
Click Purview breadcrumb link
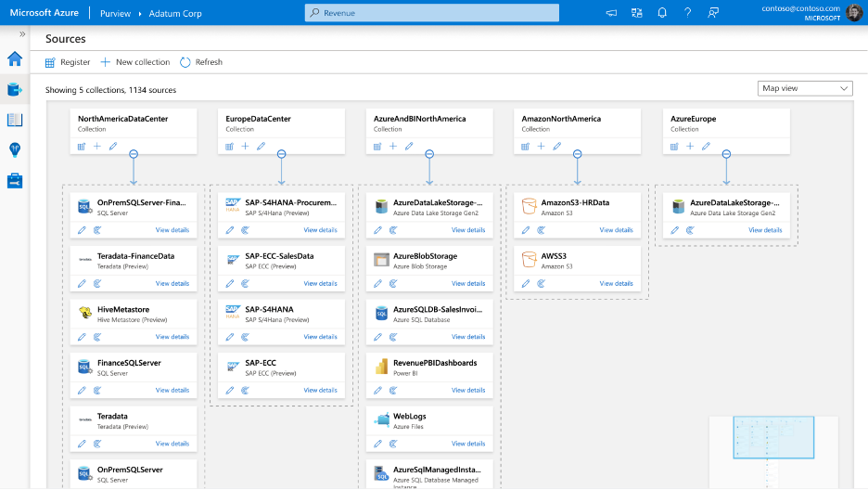[x=115, y=13]
